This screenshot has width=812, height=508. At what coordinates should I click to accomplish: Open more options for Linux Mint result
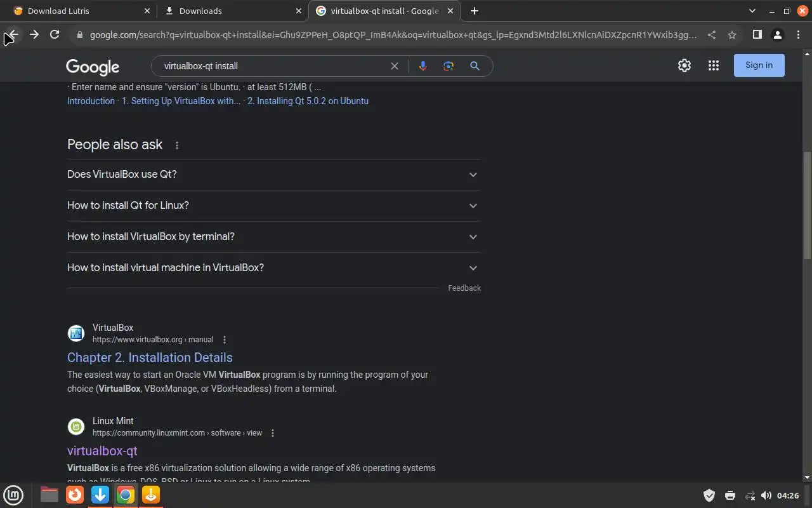coord(273,433)
